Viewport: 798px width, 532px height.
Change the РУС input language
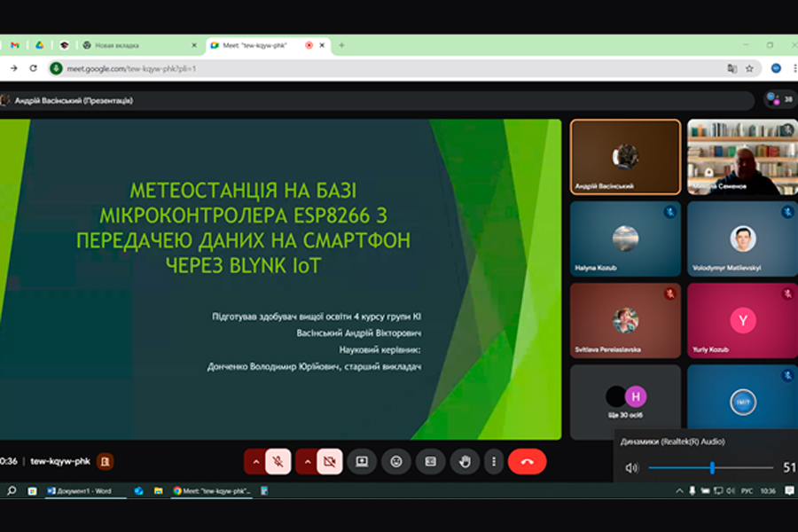(x=747, y=490)
